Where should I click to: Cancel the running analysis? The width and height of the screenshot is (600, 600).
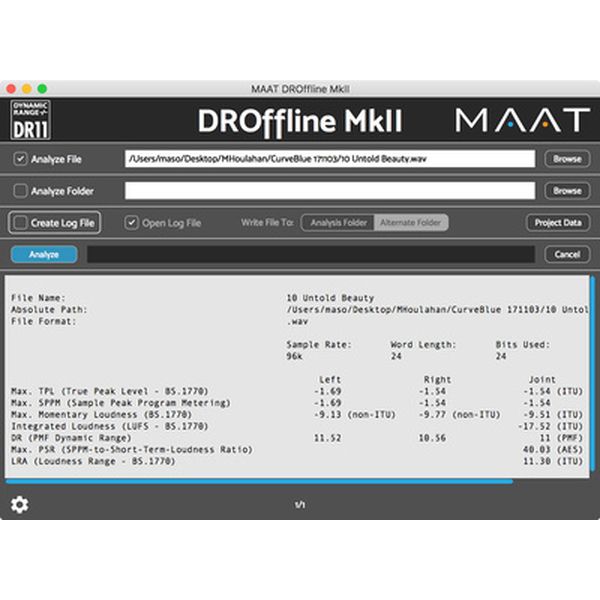coord(566,255)
